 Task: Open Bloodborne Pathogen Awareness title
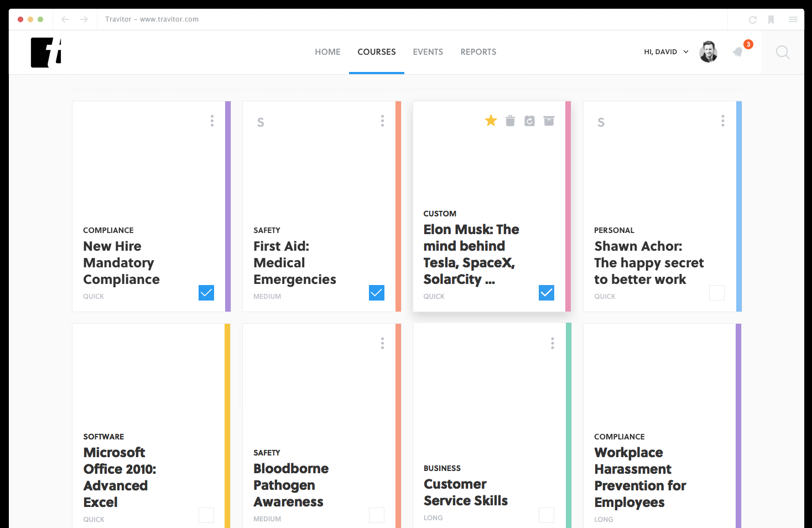[x=291, y=485]
